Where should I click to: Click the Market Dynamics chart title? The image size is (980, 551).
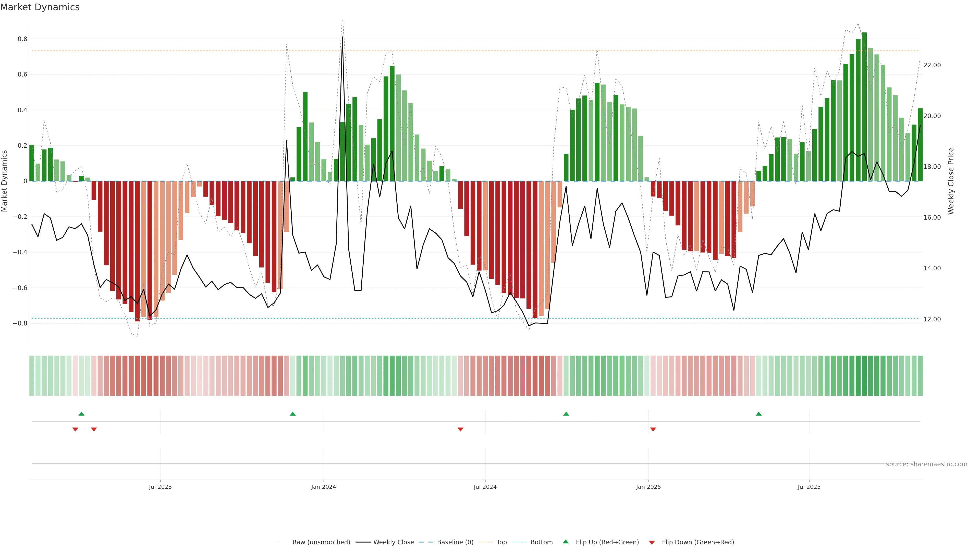tap(40, 7)
